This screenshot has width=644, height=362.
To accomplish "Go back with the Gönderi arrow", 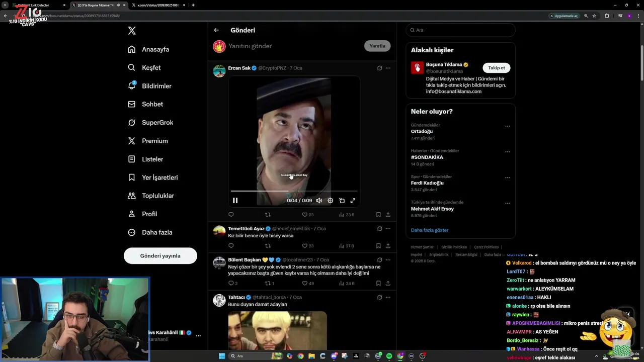I will [x=216, y=30].
